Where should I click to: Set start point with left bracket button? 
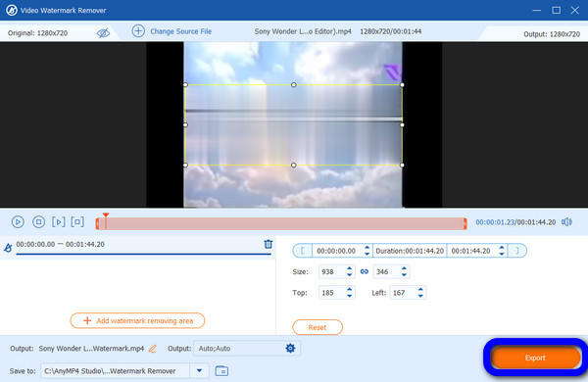click(x=302, y=251)
